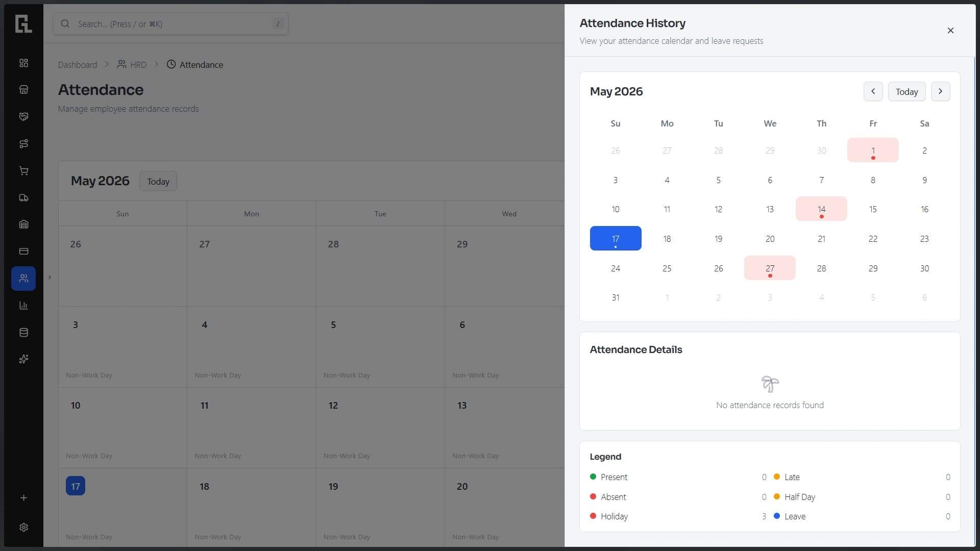The height and width of the screenshot is (551, 980).
Task: Select date 5 in mini calendar
Action: click(718, 180)
